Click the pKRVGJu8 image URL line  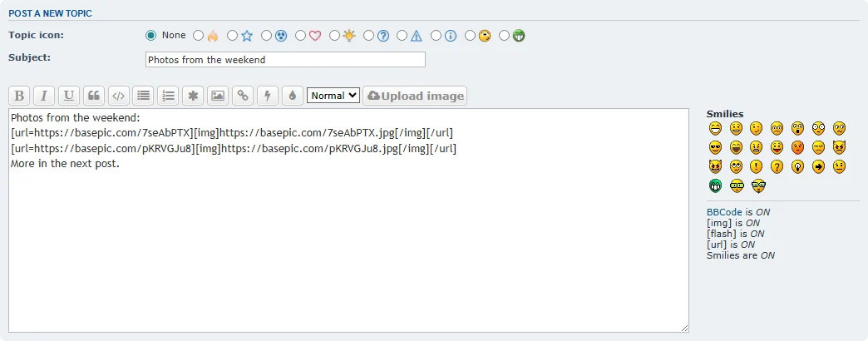233,149
